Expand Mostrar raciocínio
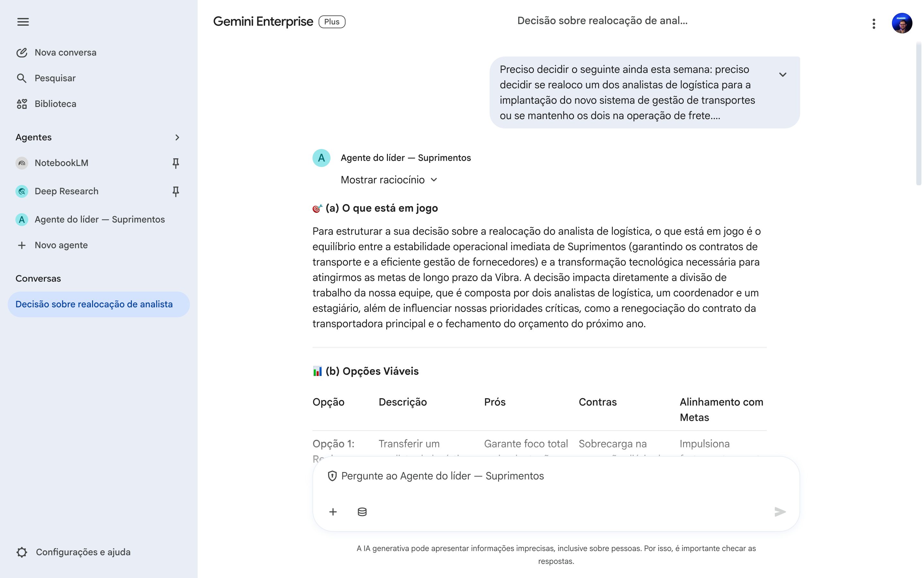This screenshot has height=578, width=924. (389, 180)
